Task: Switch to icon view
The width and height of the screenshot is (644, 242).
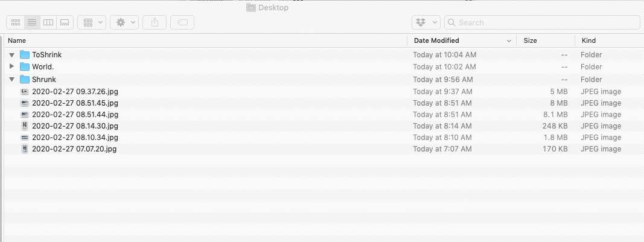Action: [16, 22]
